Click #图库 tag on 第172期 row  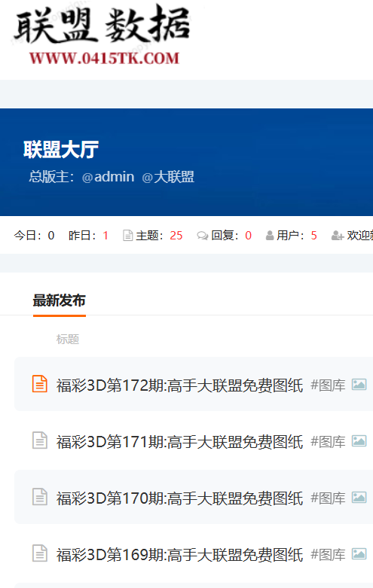[x=328, y=385]
